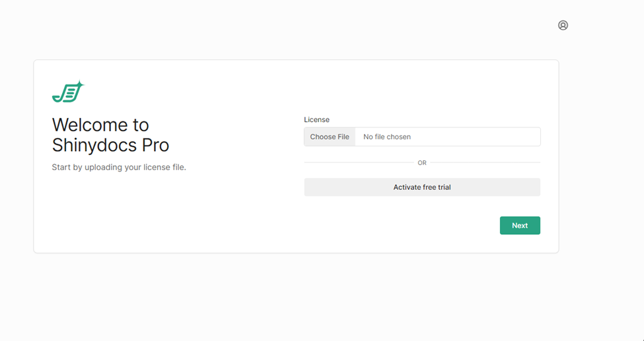The height and width of the screenshot is (341, 644).
Task: Browse for a license file to upload
Action: (330, 137)
